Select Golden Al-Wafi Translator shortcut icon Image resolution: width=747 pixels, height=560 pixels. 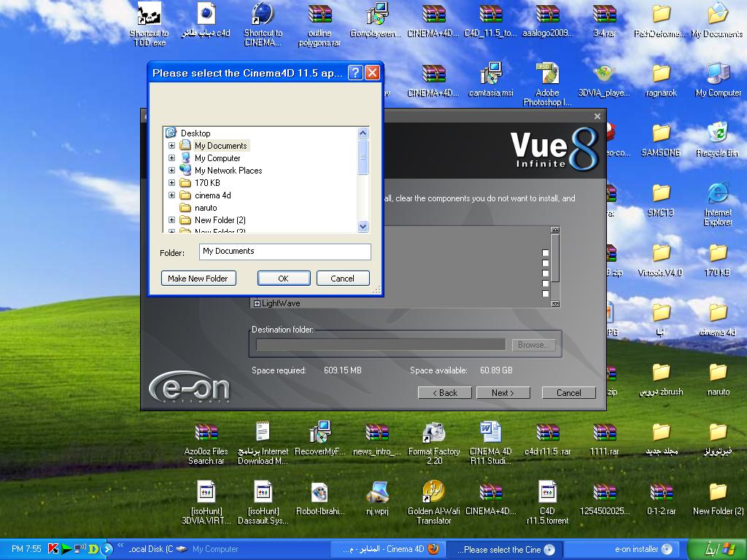pos(433,502)
